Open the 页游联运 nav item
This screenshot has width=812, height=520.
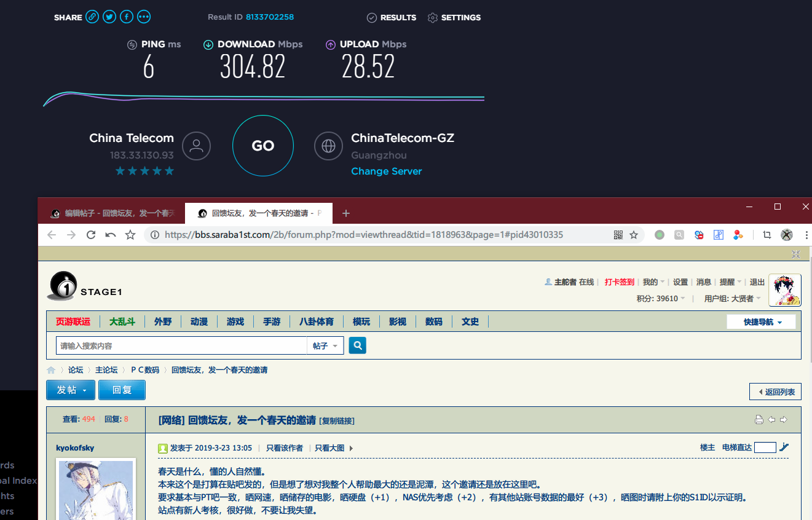pyautogui.click(x=73, y=321)
